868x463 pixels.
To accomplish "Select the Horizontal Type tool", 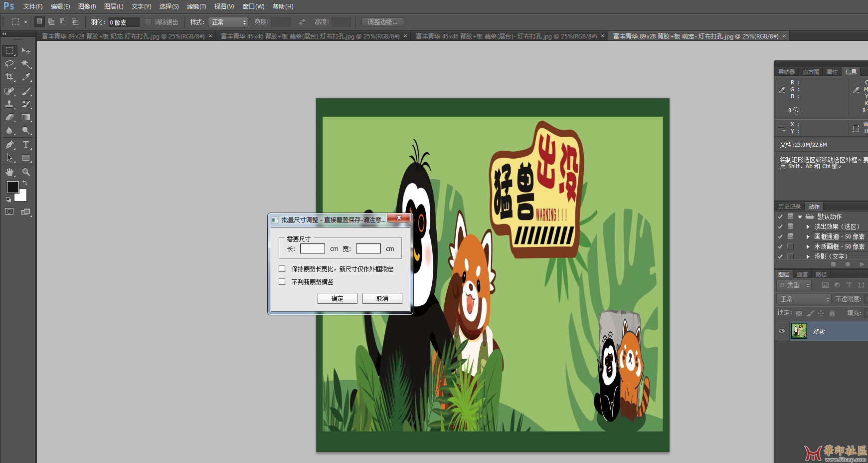I will click(26, 145).
